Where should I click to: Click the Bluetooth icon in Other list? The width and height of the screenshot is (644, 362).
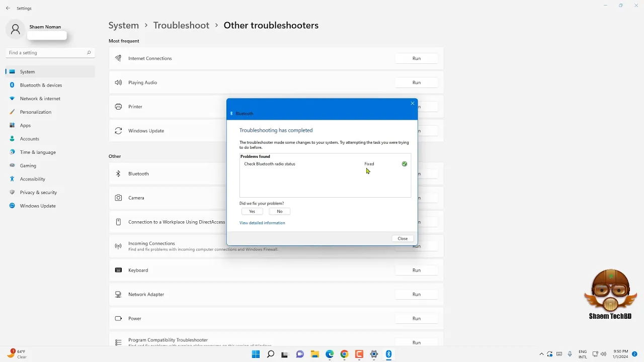point(118,173)
